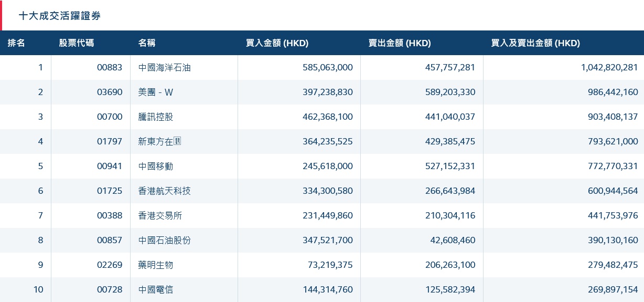The width and height of the screenshot is (644, 302).
Task: Select stock name 香港交易所
Action: click(x=160, y=215)
